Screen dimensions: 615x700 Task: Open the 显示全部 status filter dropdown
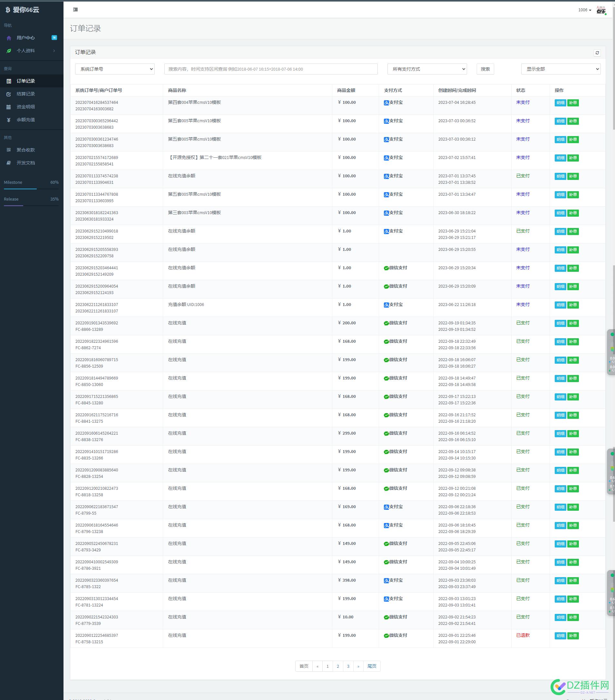tap(561, 69)
